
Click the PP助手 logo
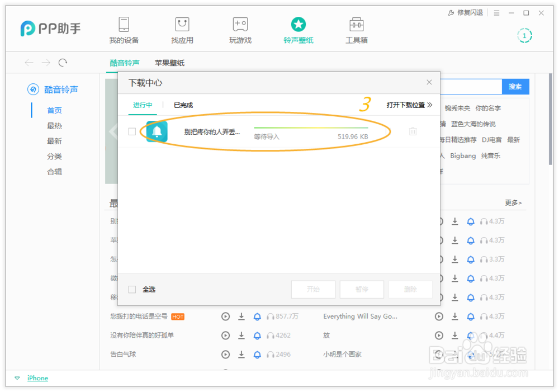pos(50,29)
